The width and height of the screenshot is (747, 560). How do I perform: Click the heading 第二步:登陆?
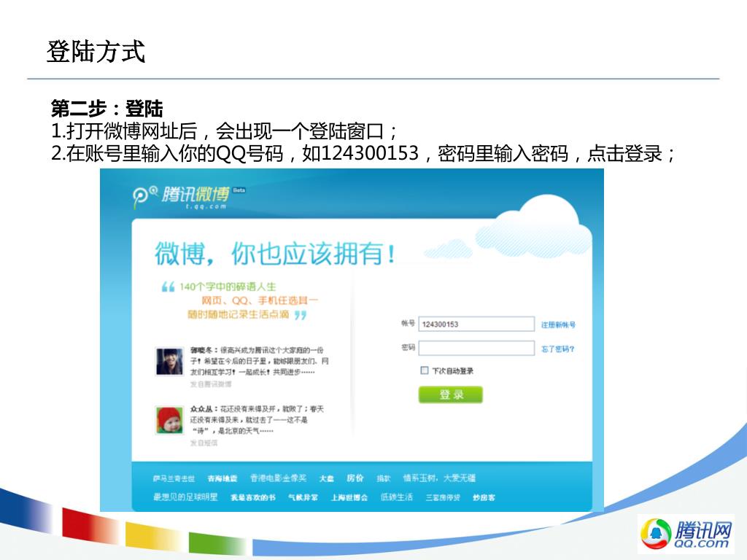(107, 109)
